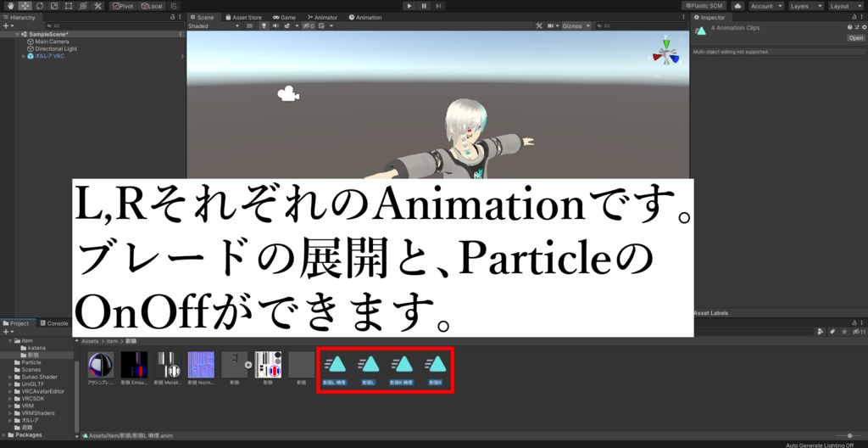Screen dimensions: 868x448
Task: Expand VRCSDK folder
Action: click(x=10, y=398)
